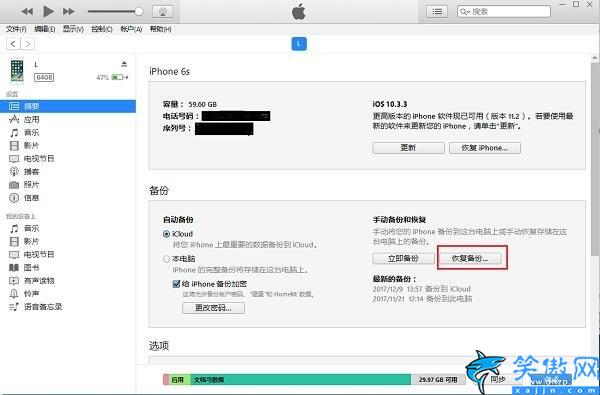600x395 pixels.
Task: Click the play button
Action: tap(48, 11)
